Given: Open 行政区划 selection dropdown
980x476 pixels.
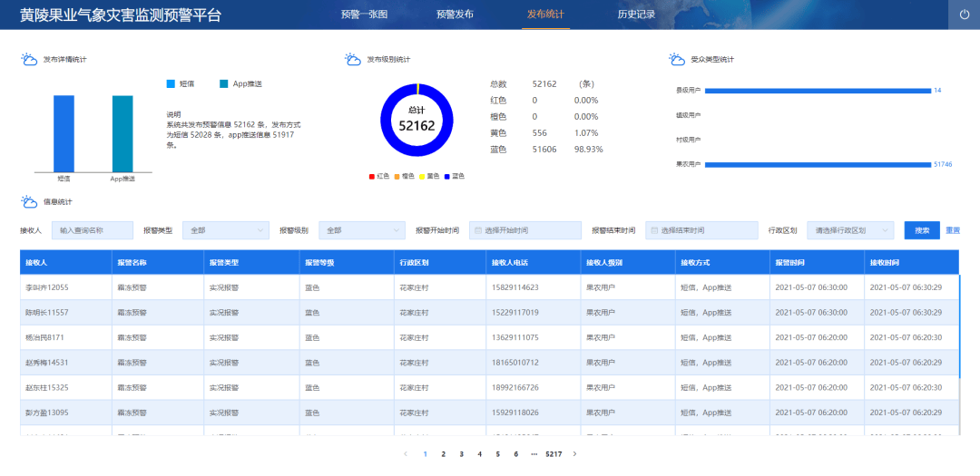Looking at the screenshot, I should [850, 230].
